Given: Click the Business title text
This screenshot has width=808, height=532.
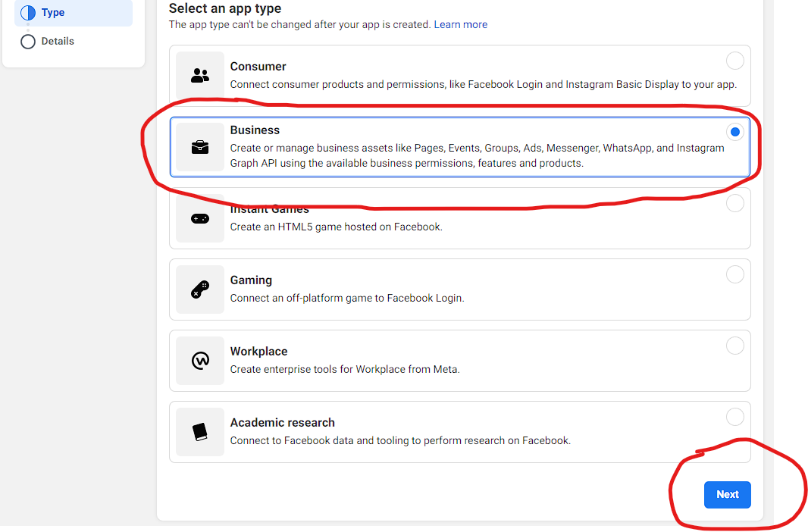Looking at the screenshot, I should (255, 130).
